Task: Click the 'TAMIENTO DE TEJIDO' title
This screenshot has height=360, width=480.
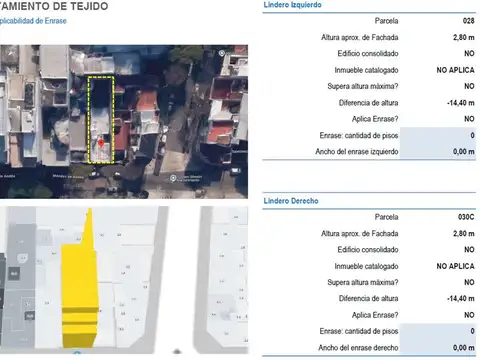Action: (x=54, y=6)
